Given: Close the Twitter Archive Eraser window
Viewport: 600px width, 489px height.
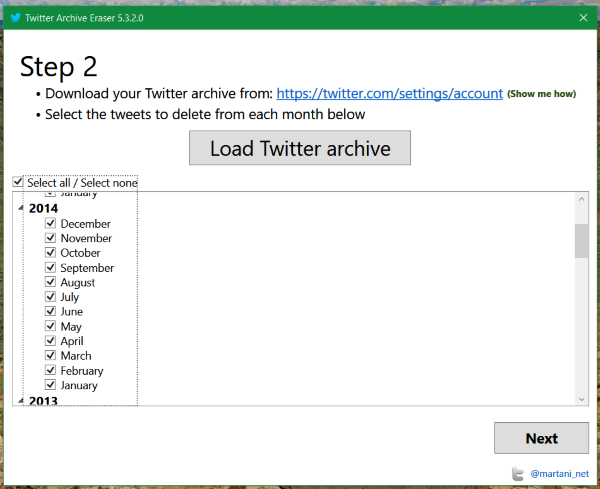Looking at the screenshot, I should [583, 18].
